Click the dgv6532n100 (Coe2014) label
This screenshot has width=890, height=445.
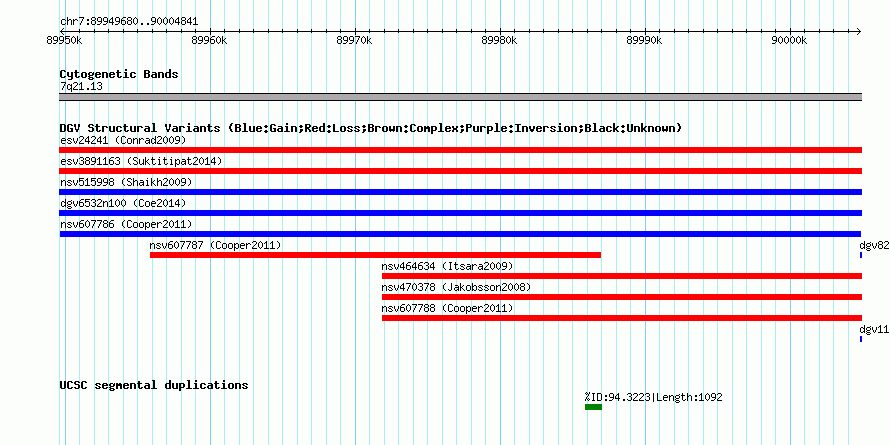pos(123,203)
